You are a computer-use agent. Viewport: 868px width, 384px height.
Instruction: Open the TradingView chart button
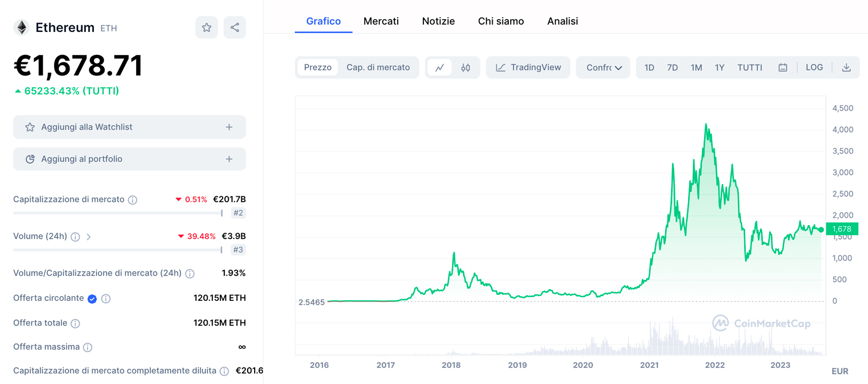pos(528,68)
